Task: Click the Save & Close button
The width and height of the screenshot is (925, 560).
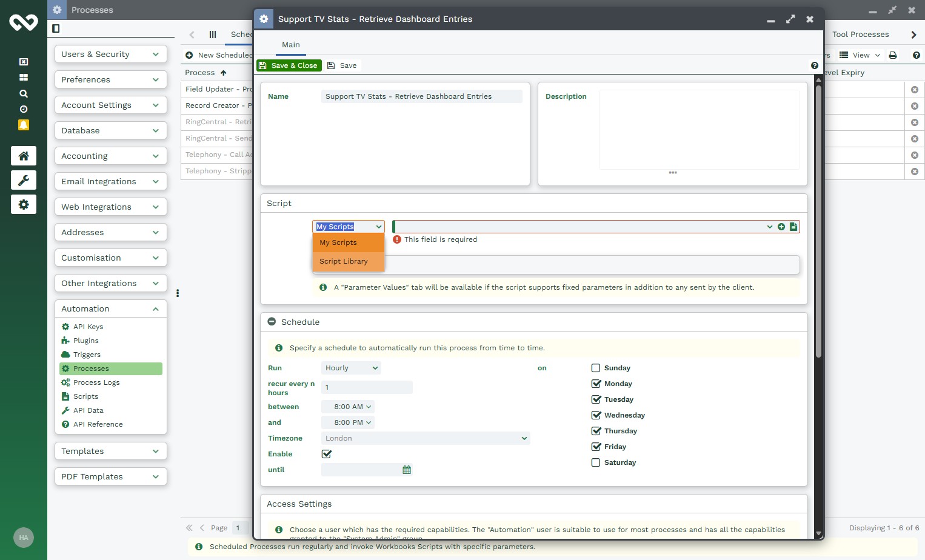Action: 289,65
